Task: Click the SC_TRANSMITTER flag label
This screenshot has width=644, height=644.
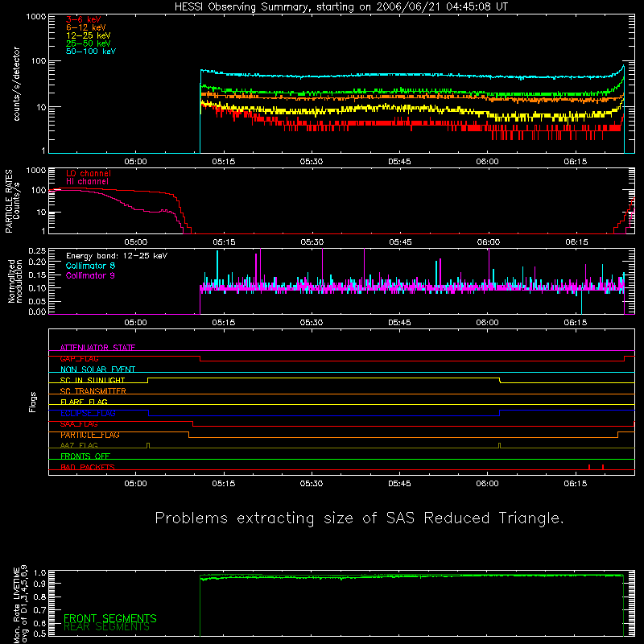Action: pyautogui.click(x=93, y=391)
